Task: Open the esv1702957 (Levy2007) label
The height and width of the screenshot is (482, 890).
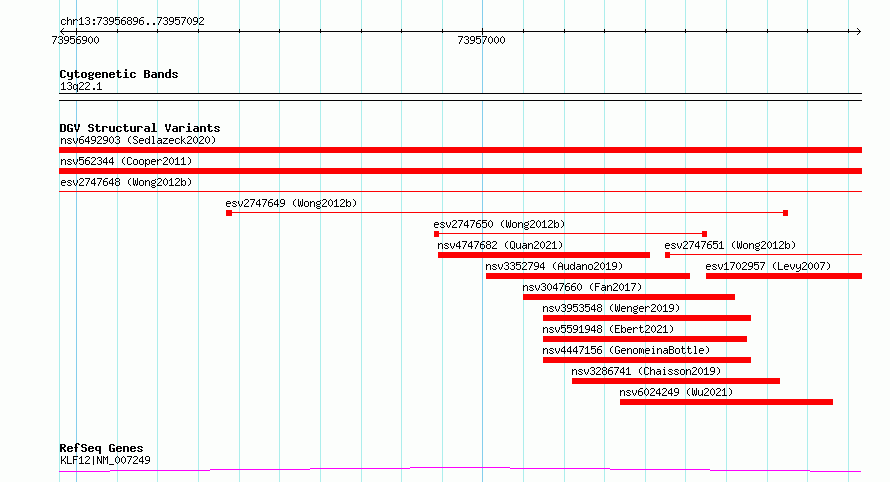Action: [768, 266]
